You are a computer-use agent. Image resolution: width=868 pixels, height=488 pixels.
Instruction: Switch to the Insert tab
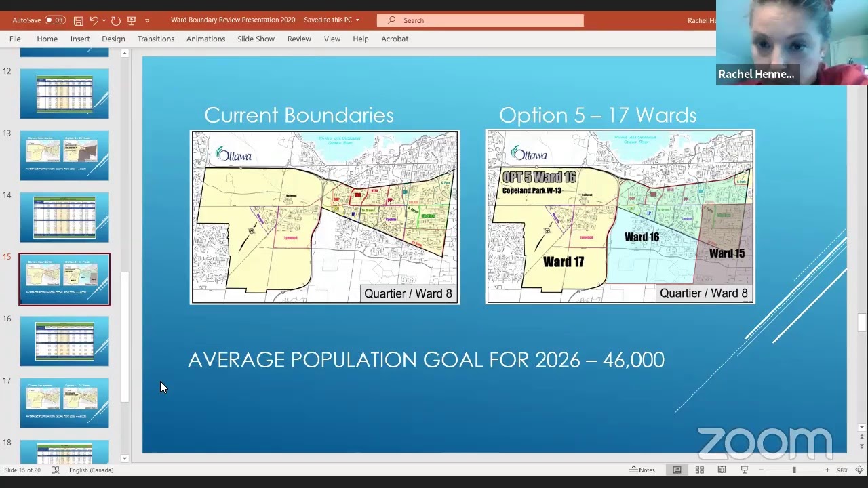(x=80, y=39)
